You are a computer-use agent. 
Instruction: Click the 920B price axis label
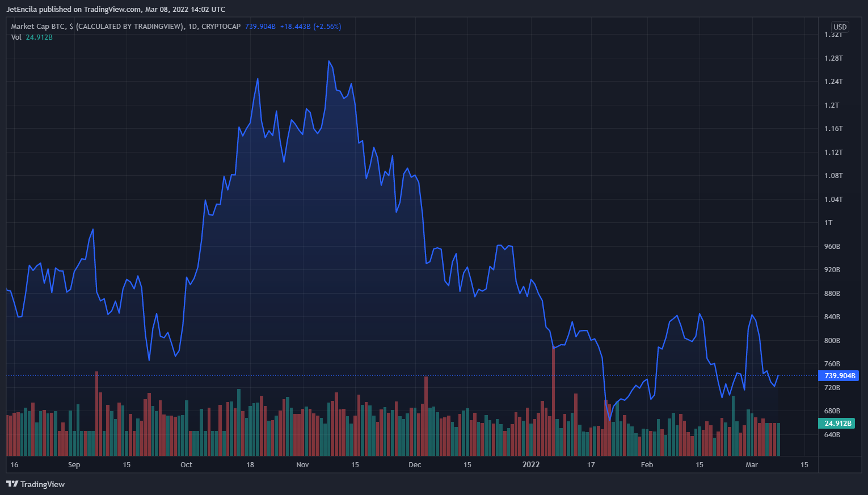click(832, 269)
